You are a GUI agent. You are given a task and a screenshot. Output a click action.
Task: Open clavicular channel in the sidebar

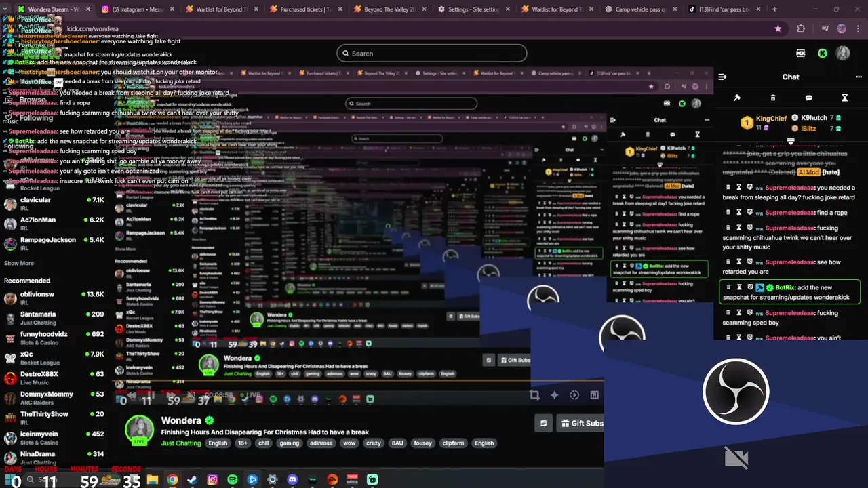click(54, 203)
